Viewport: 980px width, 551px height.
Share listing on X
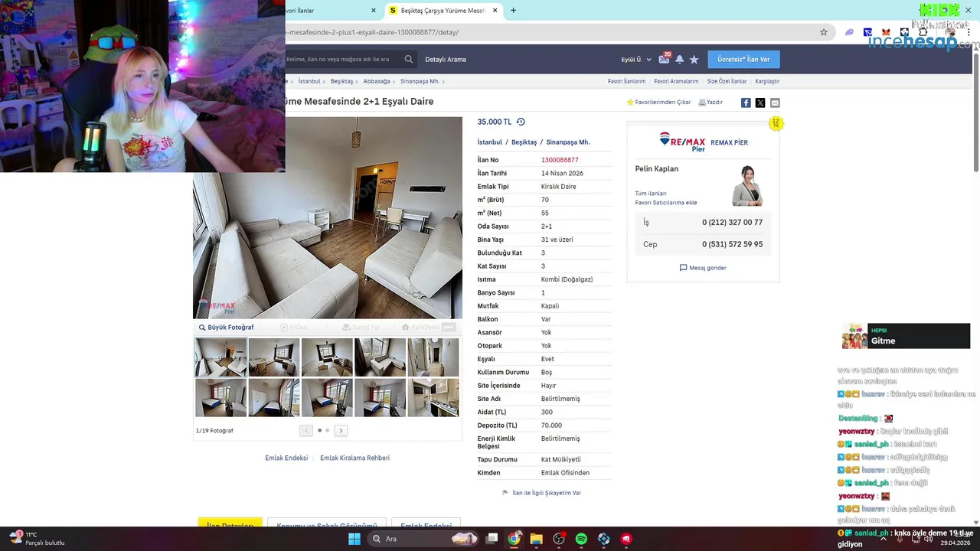click(760, 103)
